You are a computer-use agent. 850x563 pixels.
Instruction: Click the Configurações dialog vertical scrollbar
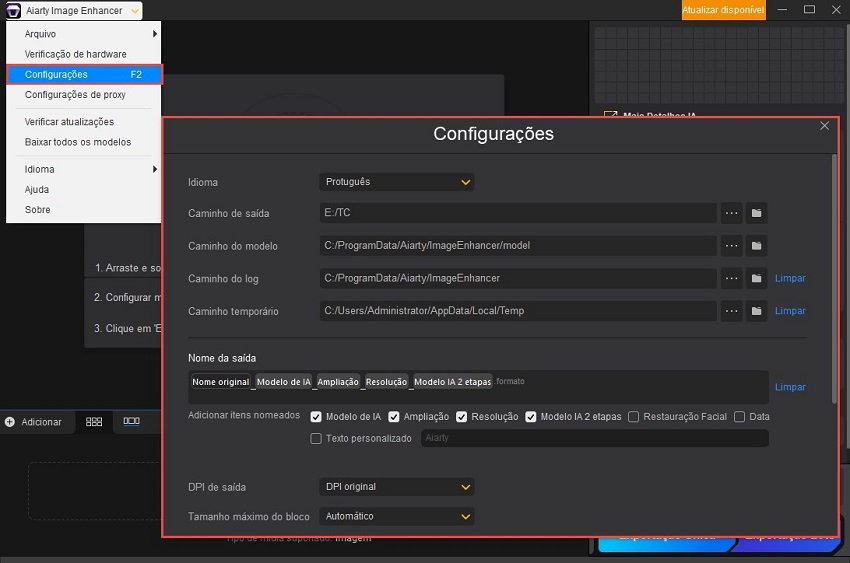pos(834,279)
